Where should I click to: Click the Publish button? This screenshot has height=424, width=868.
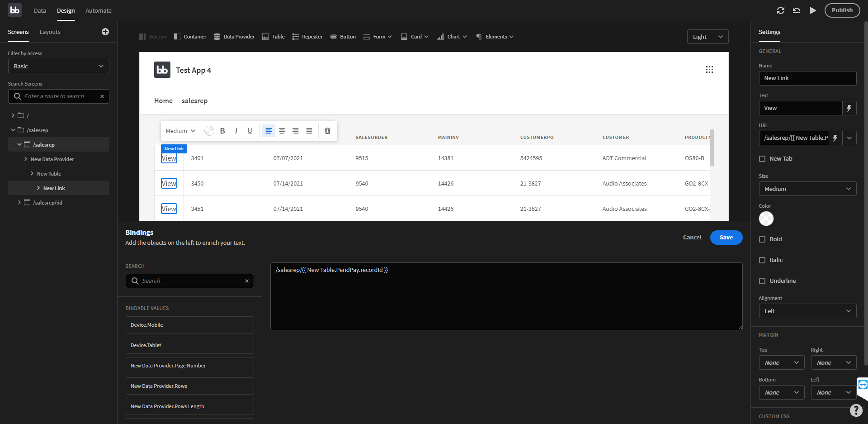(842, 10)
